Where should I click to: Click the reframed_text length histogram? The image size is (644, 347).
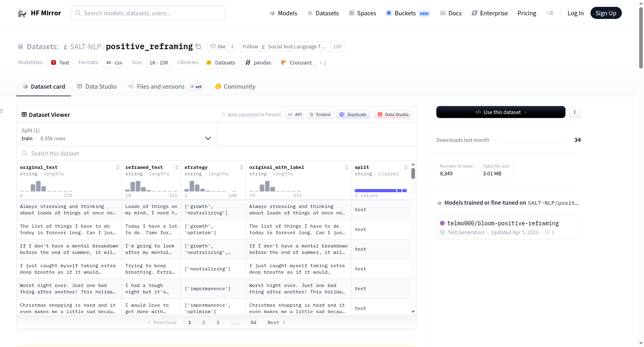pyautogui.click(x=151, y=186)
